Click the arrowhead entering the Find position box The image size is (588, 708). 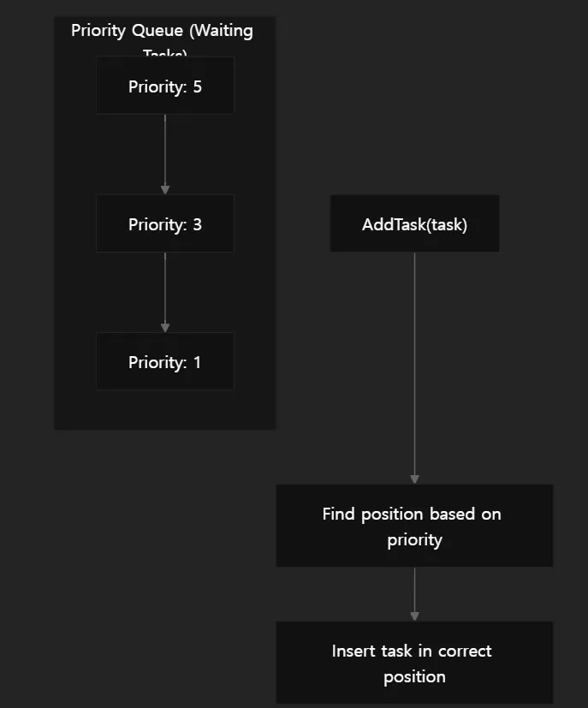click(x=415, y=479)
